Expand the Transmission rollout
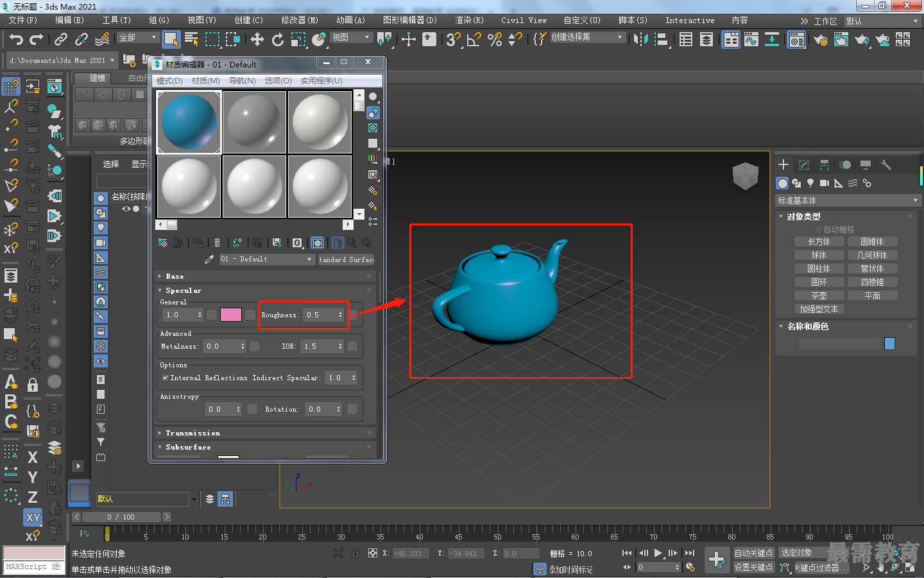924x578 pixels. [x=264, y=433]
